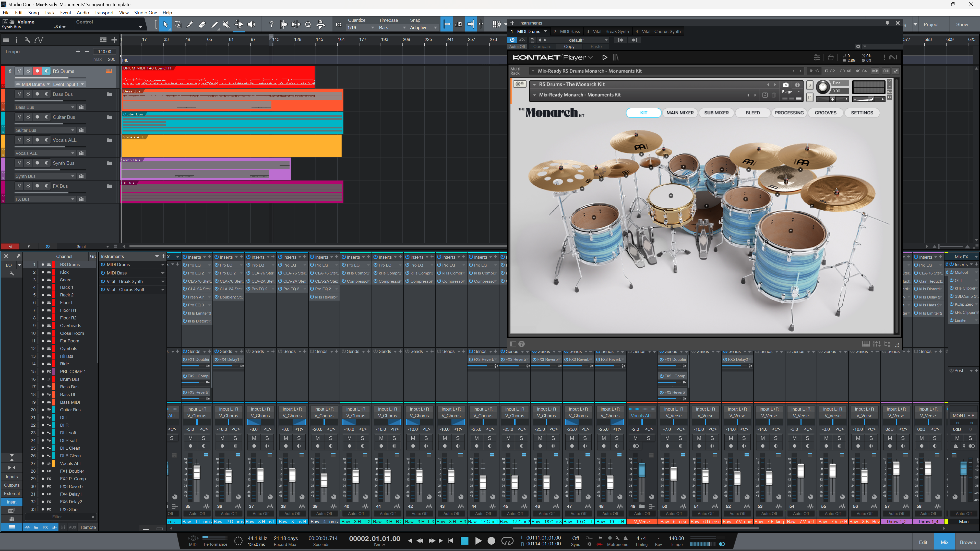Open the Browse view button

tap(967, 542)
